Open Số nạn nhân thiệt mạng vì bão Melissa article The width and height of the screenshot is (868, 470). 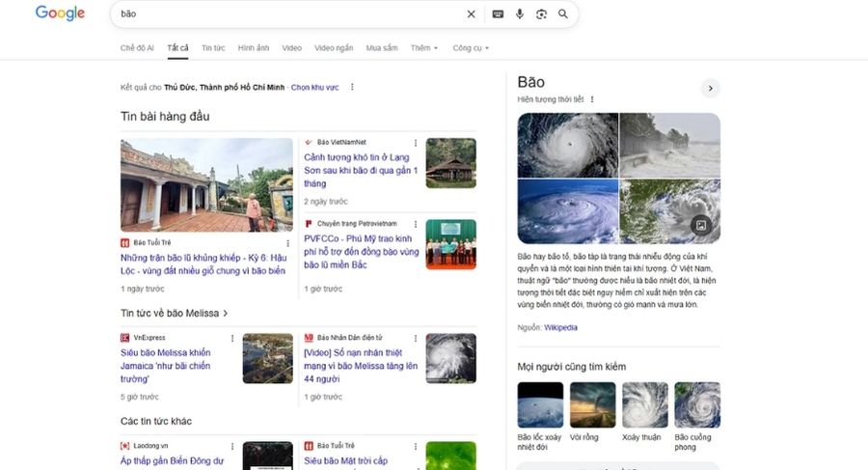tap(361, 366)
